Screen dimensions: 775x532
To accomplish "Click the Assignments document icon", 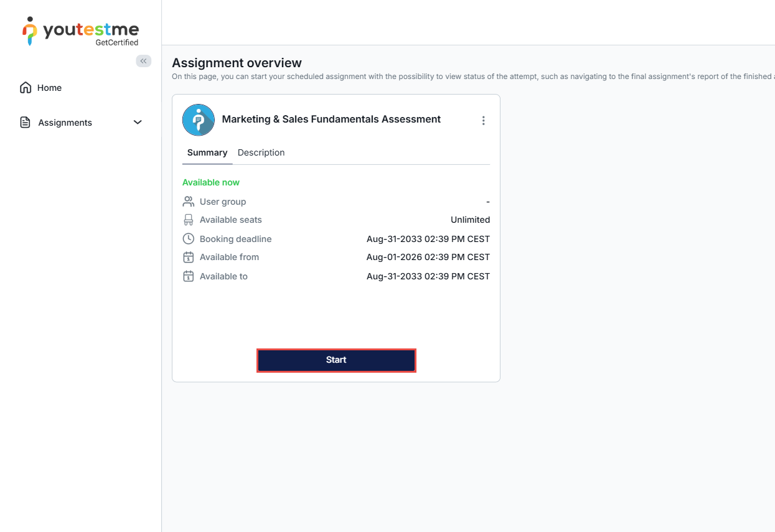I will pos(25,123).
